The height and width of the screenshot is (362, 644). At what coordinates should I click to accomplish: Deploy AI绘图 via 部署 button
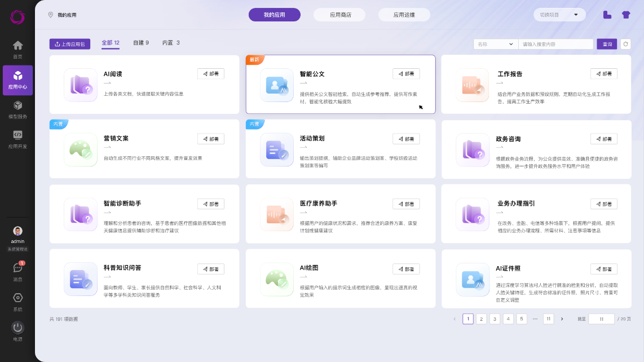[406, 269]
